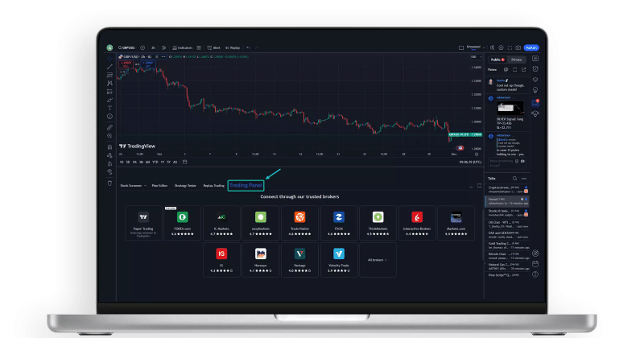Viewport: 644px width, 338px height.
Task: Activate the zoom in tool
Action: click(109, 135)
